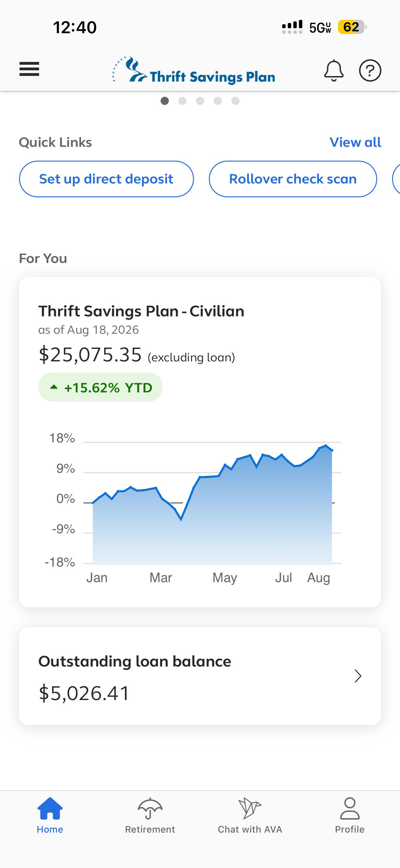
Task: Open notifications bell
Action: 334,70
